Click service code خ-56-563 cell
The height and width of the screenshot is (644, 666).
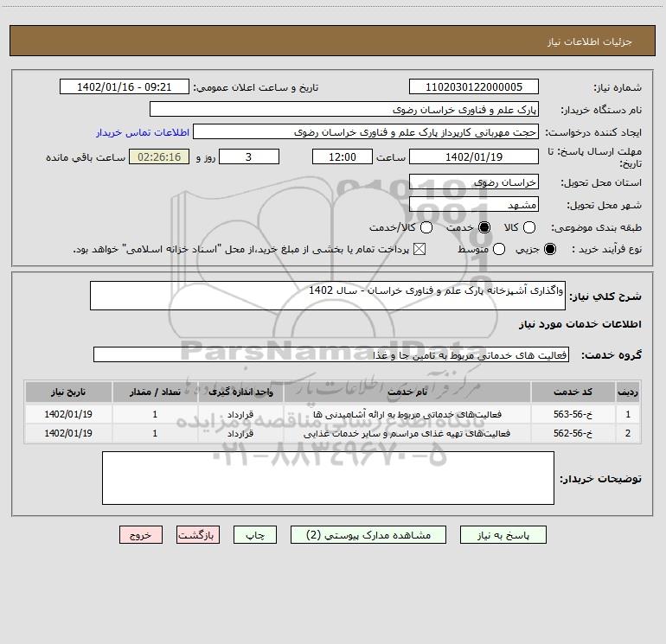tap(573, 414)
